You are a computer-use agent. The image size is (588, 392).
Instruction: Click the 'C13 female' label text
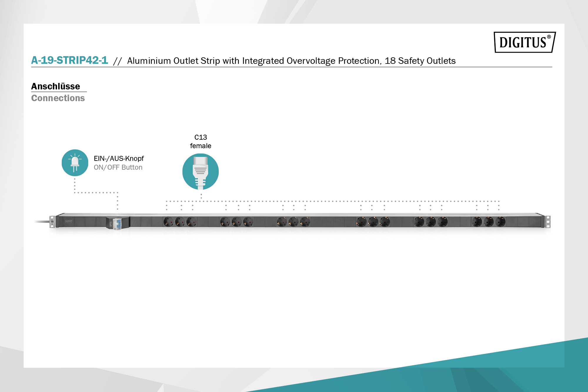click(x=201, y=141)
